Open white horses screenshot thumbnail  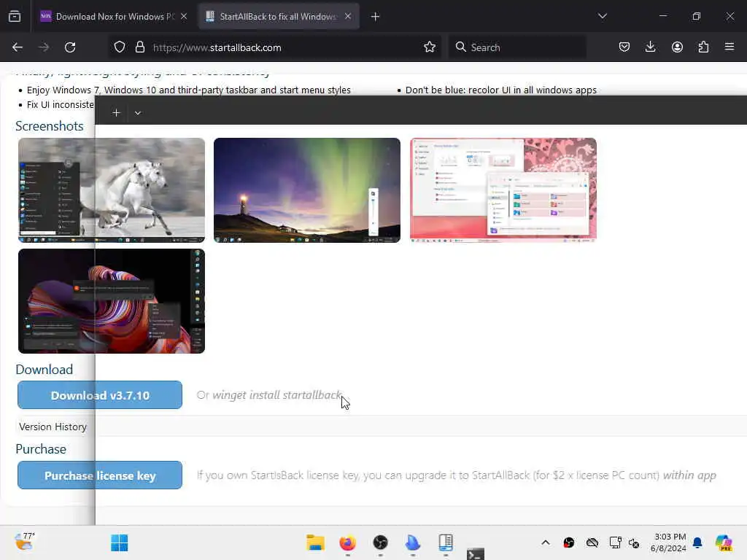point(112,190)
